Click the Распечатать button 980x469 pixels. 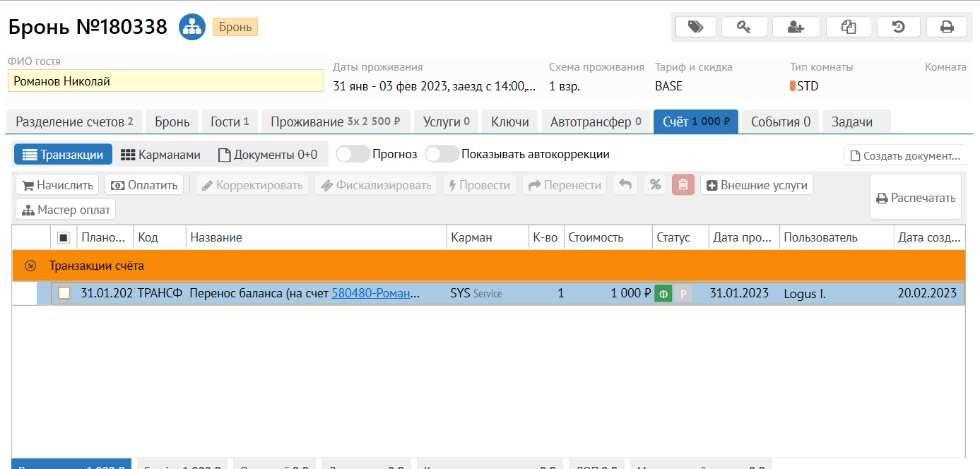coord(916,198)
